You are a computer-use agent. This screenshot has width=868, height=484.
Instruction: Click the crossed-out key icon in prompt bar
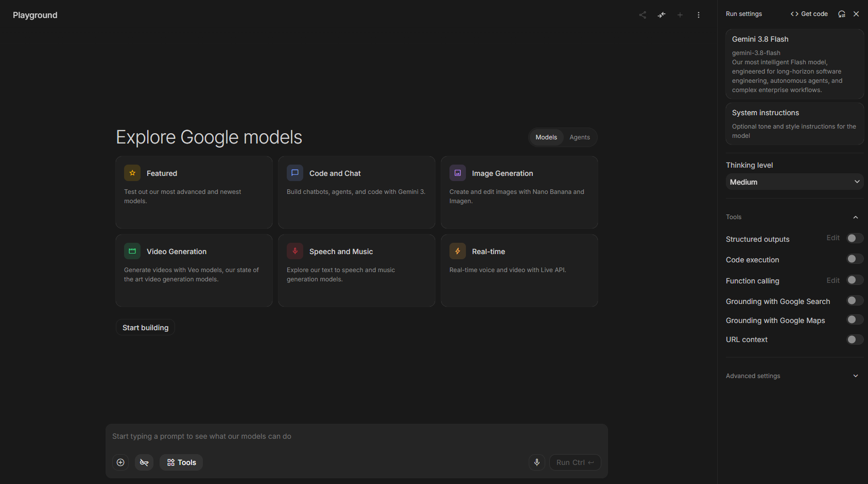[x=144, y=462]
